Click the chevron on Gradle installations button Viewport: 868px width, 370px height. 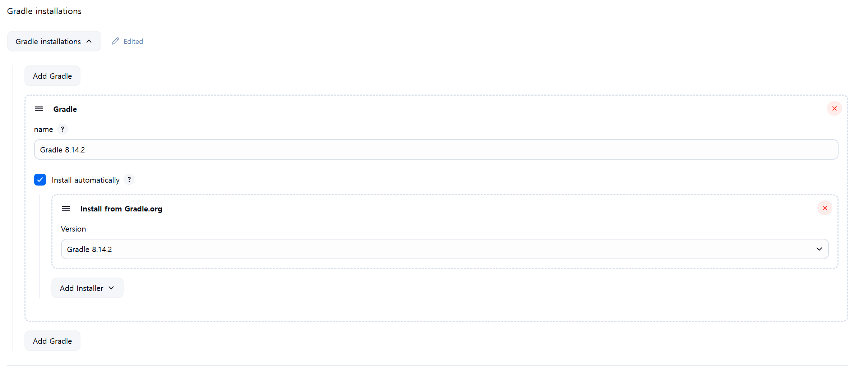(x=89, y=41)
